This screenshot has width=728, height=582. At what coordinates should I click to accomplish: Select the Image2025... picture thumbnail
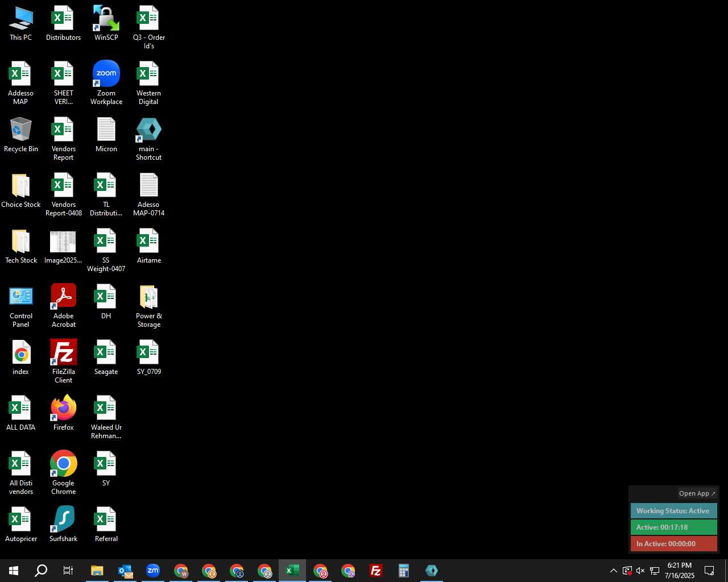(63, 247)
